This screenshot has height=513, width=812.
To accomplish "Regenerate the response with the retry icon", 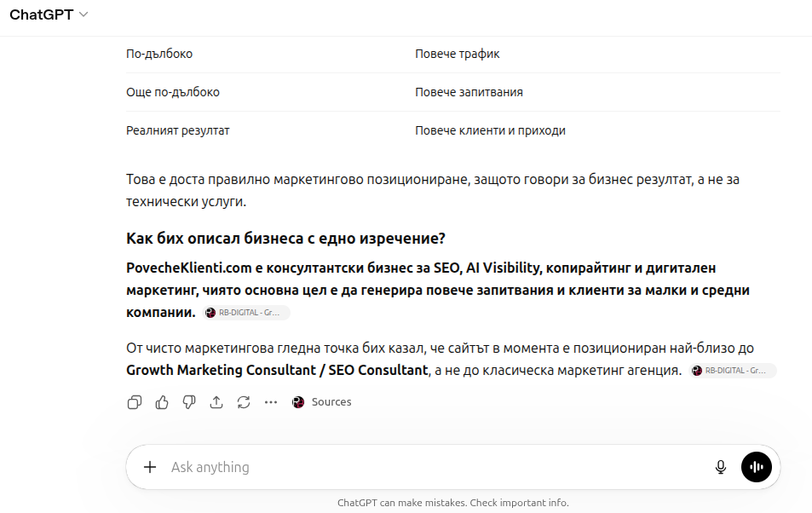I will [244, 402].
